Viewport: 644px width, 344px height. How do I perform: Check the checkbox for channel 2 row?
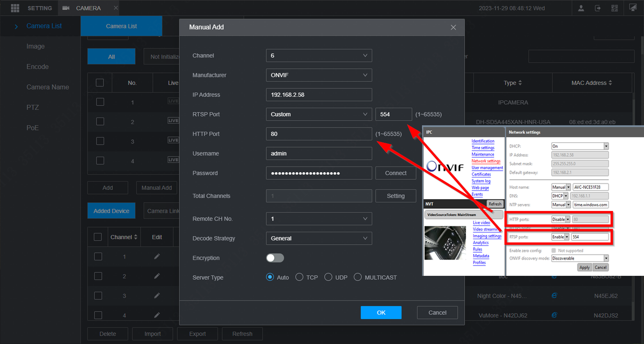[x=98, y=276]
